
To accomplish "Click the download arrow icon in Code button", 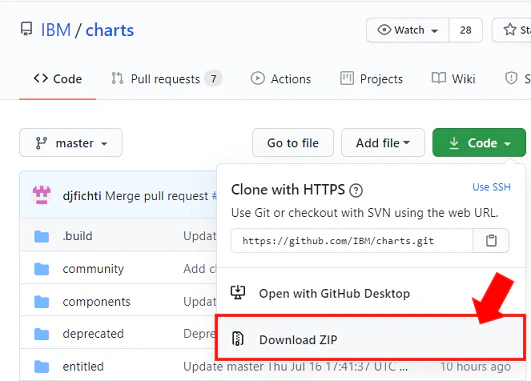I will [x=454, y=143].
